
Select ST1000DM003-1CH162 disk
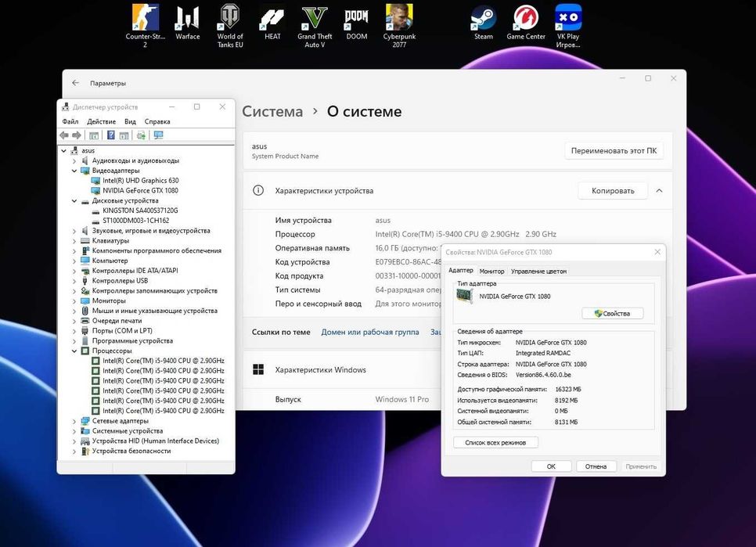[136, 221]
